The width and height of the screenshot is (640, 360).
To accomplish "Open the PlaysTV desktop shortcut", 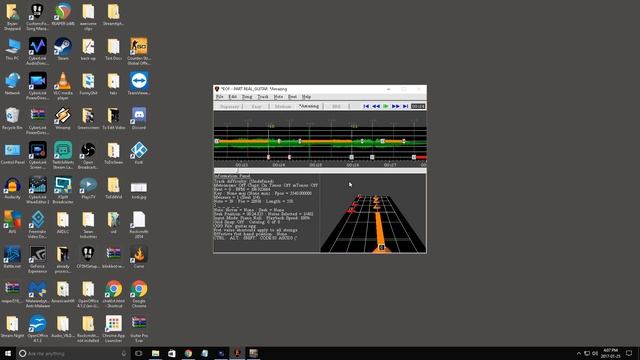I will [x=88, y=188].
